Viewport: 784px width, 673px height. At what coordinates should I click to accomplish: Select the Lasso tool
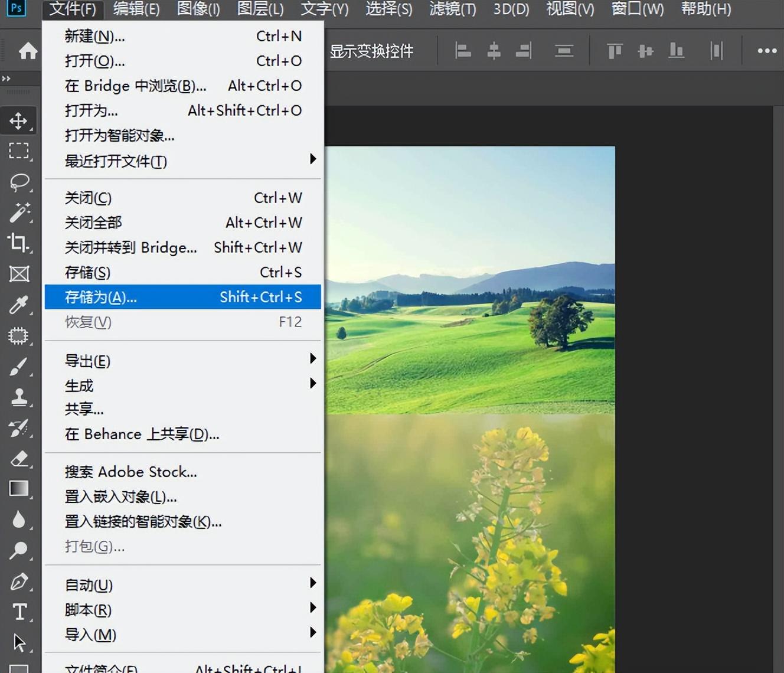pos(18,182)
